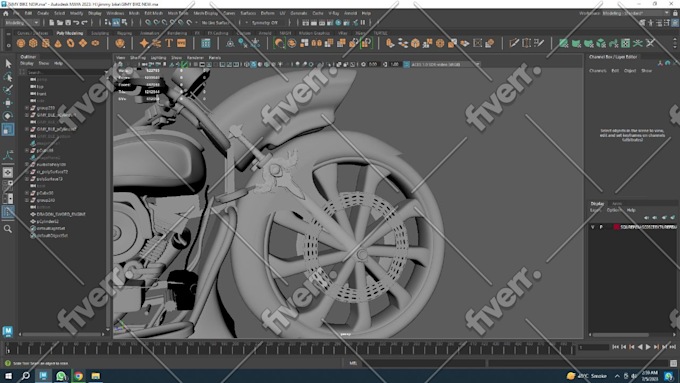Image resolution: width=680 pixels, height=383 pixels.
Task: Click the SVG shelf icon
Action: pos(181,43)
